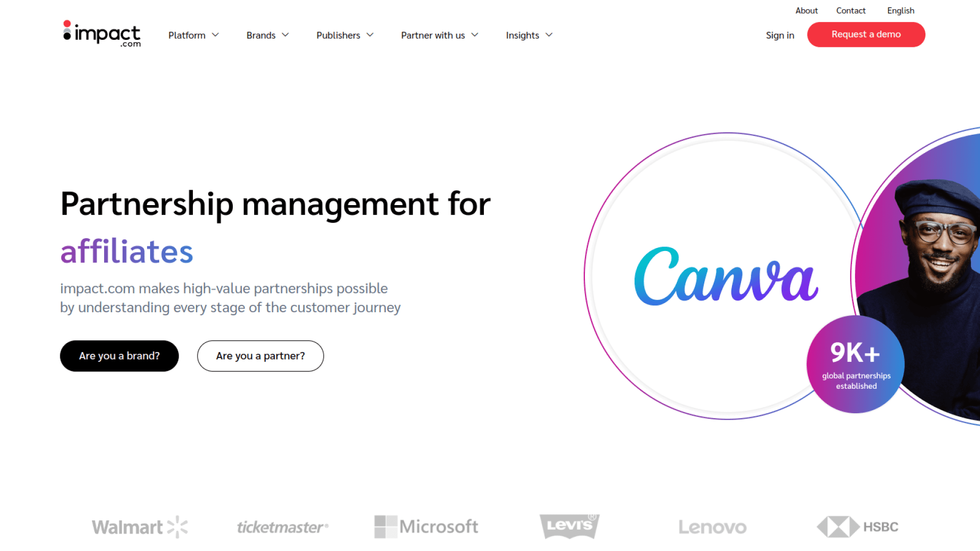Expand the Brands navigation menu

(266, 35)
